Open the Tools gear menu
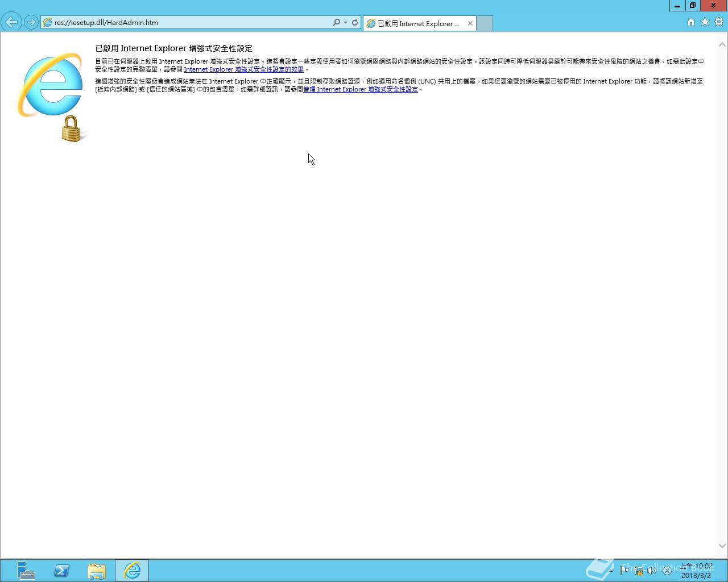This screenshot has height=582, width=728. click(x=719, y=22)
